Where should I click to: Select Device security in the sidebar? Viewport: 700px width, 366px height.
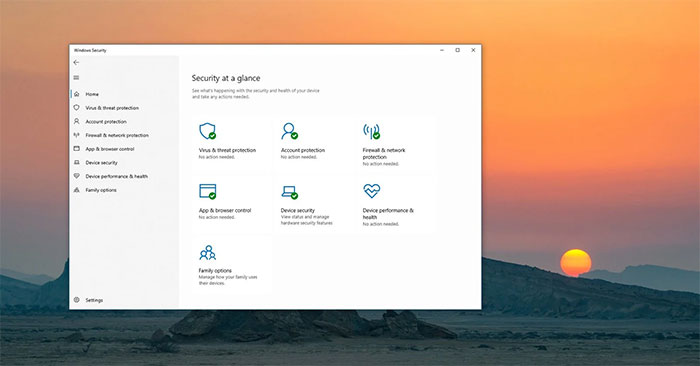101,162
